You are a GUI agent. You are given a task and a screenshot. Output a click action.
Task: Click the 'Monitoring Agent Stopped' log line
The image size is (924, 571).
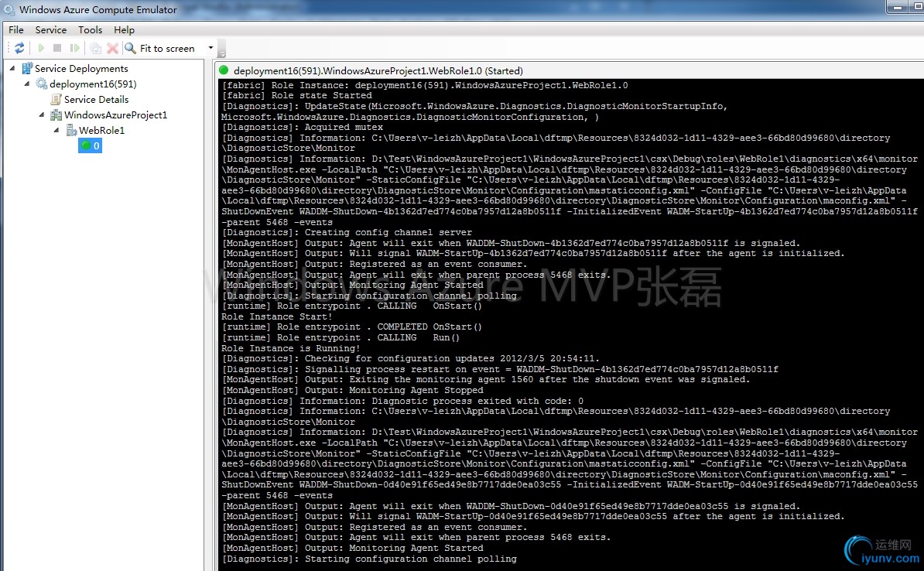[x=352, y=390]
